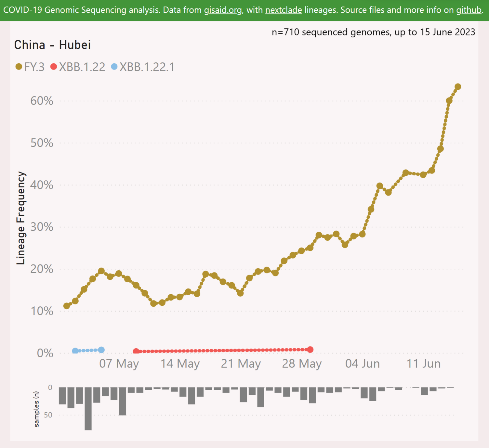
Task: Click the last red XBB.1.22 data point
Action: [x=310, y=350]
